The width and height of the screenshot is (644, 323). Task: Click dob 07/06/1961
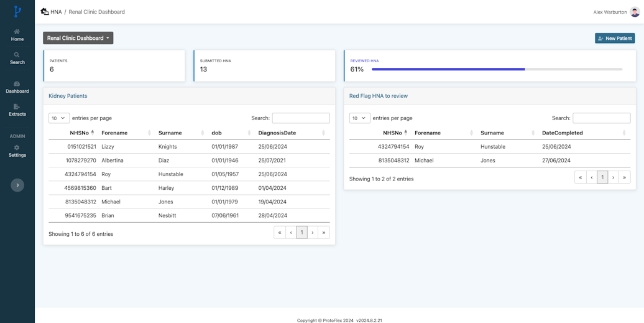tap(225, 215)
